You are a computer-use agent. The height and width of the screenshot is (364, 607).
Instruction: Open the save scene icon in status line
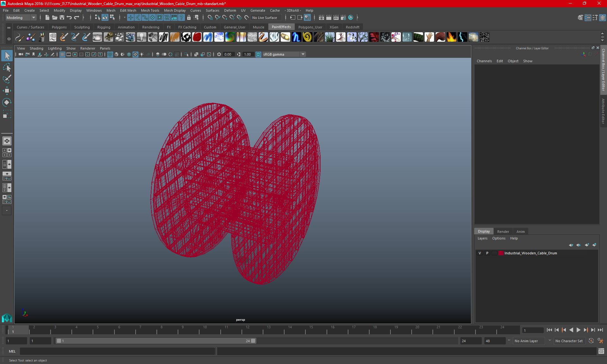coord(62,18)
